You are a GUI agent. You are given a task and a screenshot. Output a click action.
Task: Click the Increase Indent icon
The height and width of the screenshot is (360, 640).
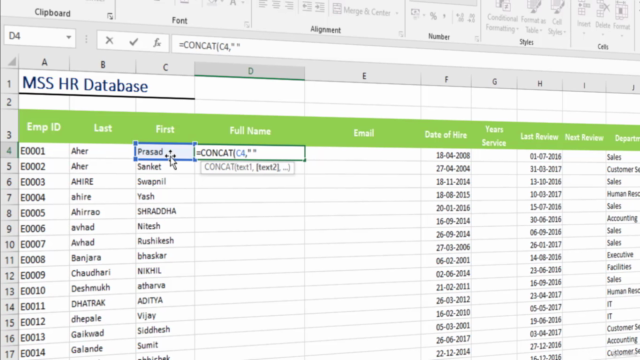pyautogui.click(x=320, y=7)
